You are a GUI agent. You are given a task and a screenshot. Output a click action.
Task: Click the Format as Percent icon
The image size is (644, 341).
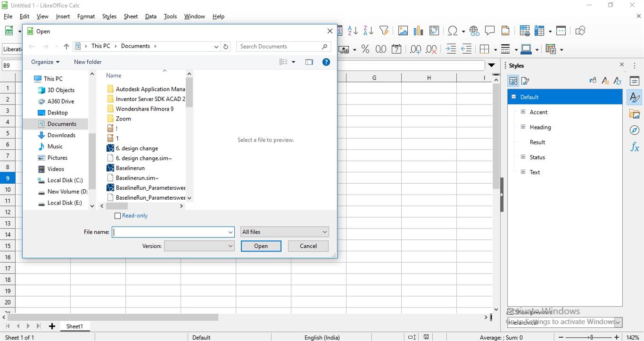pos(365,49)
